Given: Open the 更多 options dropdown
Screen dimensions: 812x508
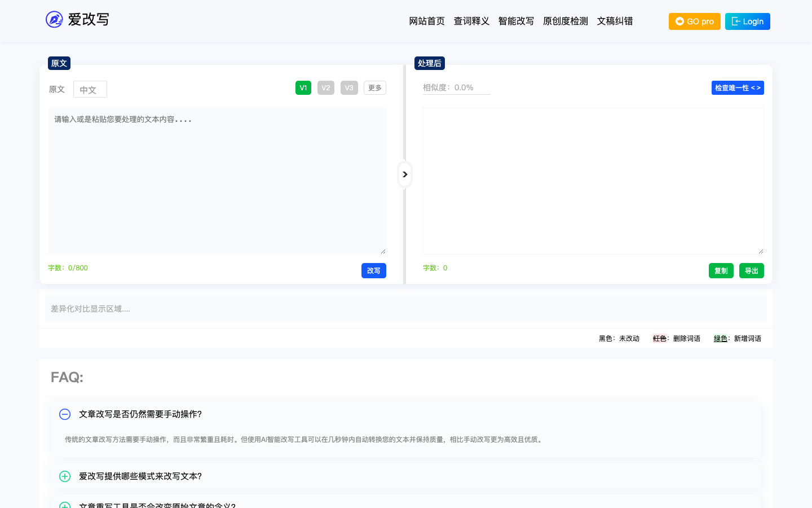Looking at the screenshot, I should click(375, 88).
